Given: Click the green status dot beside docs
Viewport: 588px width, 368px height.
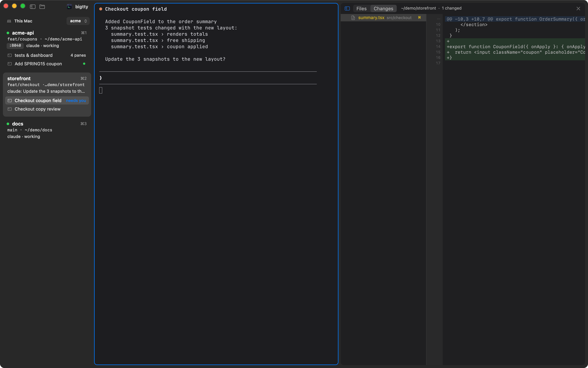Looking at the screenshot, I should 8,124.
